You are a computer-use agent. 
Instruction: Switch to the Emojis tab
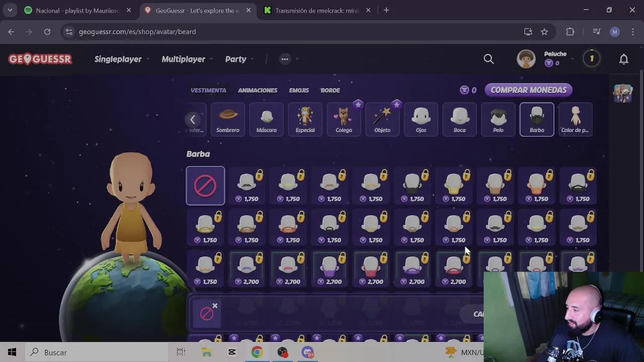click(299, 90)
